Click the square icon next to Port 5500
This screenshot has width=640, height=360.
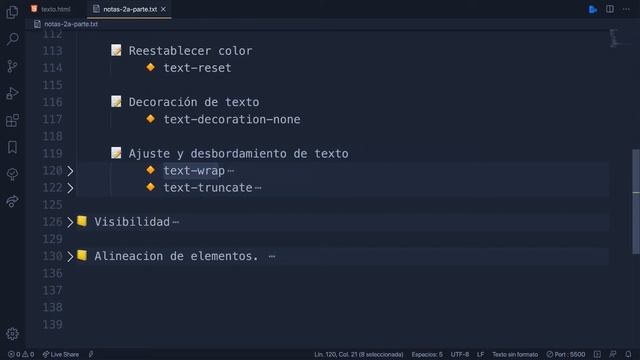pos(597,354)
